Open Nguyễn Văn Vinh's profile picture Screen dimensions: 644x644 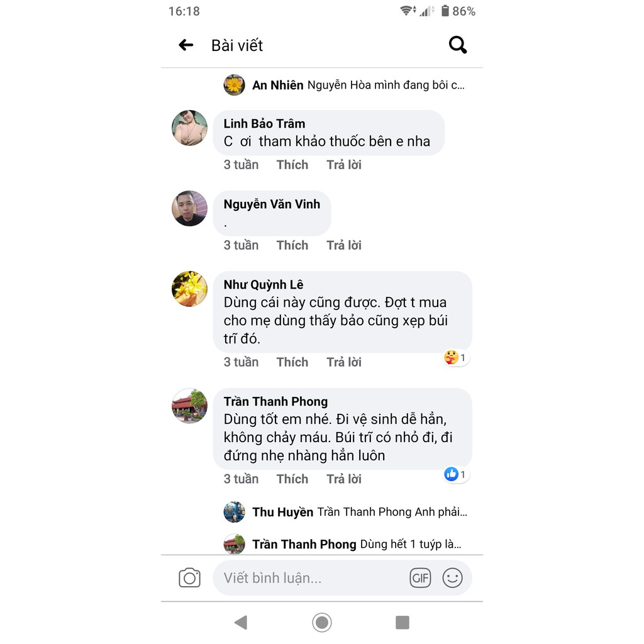click(189, 208)
